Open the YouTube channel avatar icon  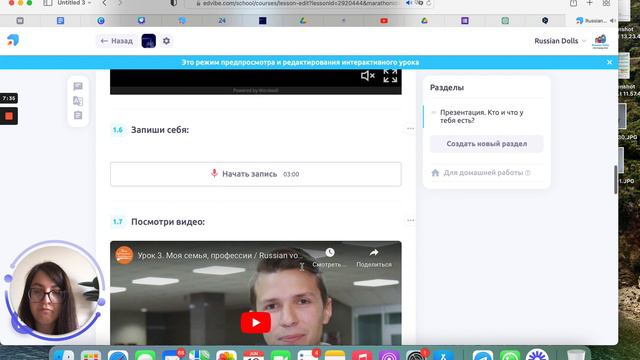pos(124,256)
